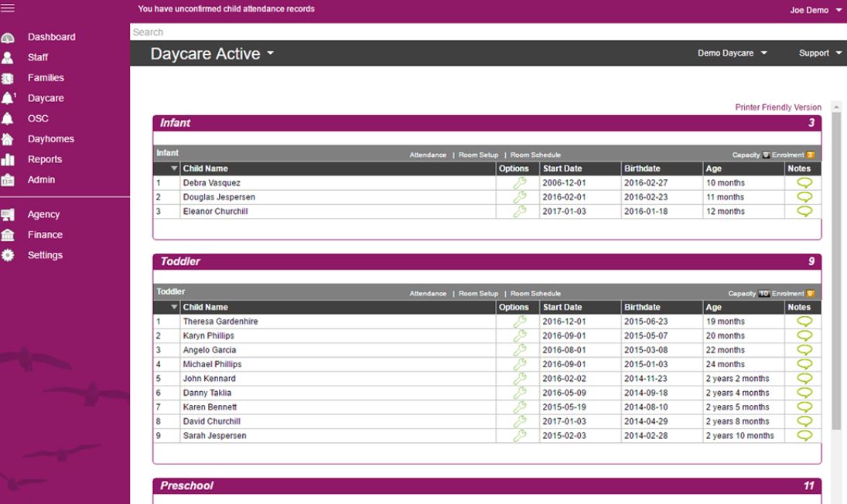Image resolution: width=847 pixels, height=504 pixels.
Task: Click the Search input field
Action: click(x=488, y=32)
